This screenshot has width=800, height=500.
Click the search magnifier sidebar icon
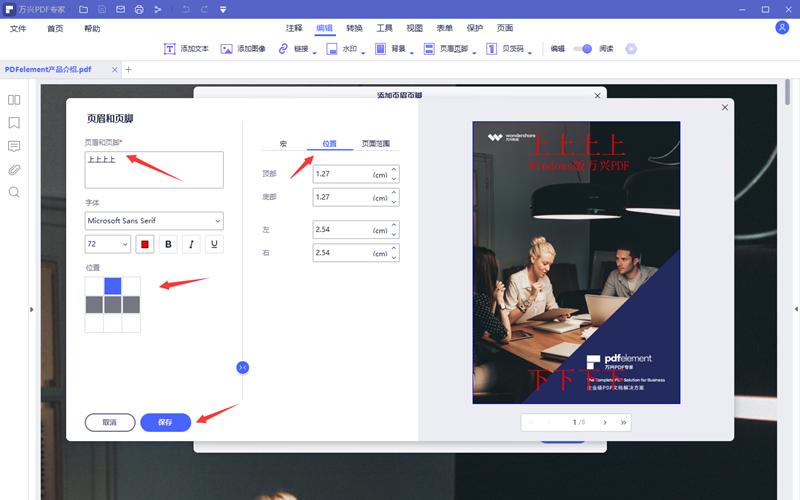click(14, 192)
